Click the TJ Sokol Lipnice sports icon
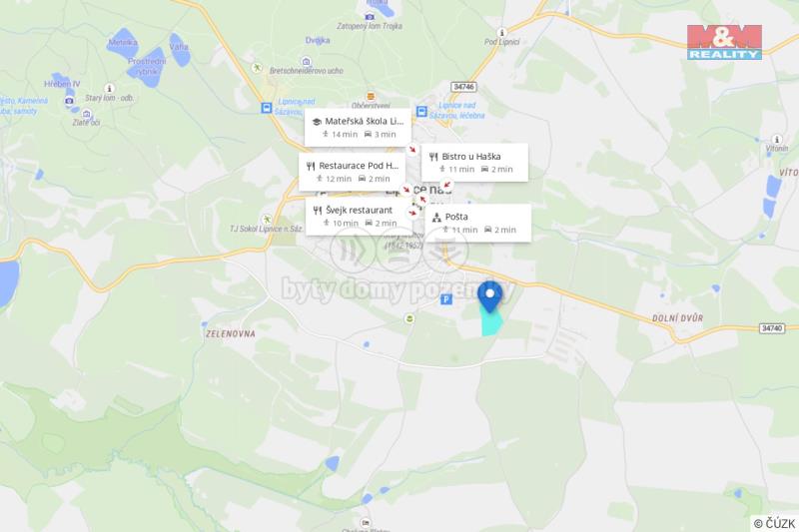Screen dimensions: 799x532 (267, 220)
